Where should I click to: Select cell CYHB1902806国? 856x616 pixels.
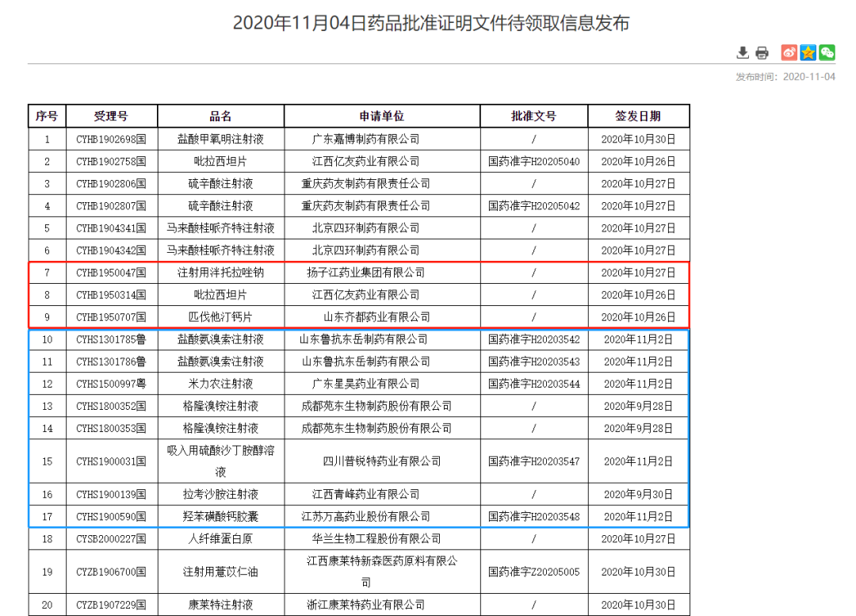[x=112, y=184]
